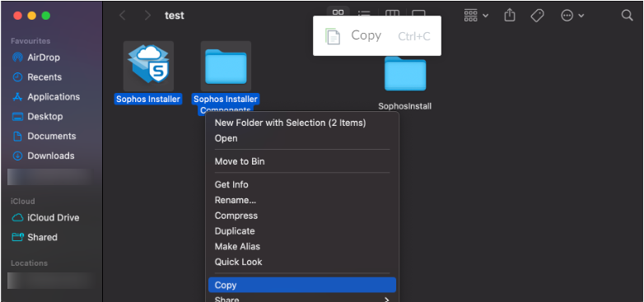Click the Edit Tags icon

pyautogui.click(x=537, y=16)
